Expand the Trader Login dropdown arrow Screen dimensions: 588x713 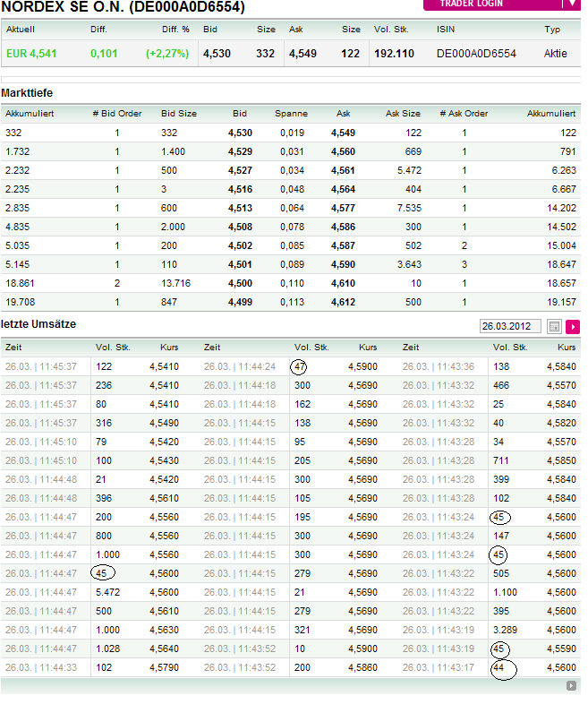(573, 4)
